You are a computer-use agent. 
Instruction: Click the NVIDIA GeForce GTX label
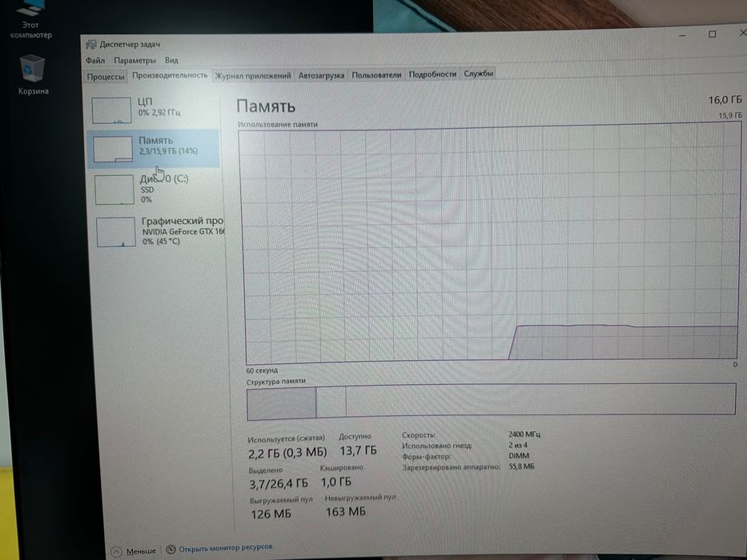pos(183,232)
